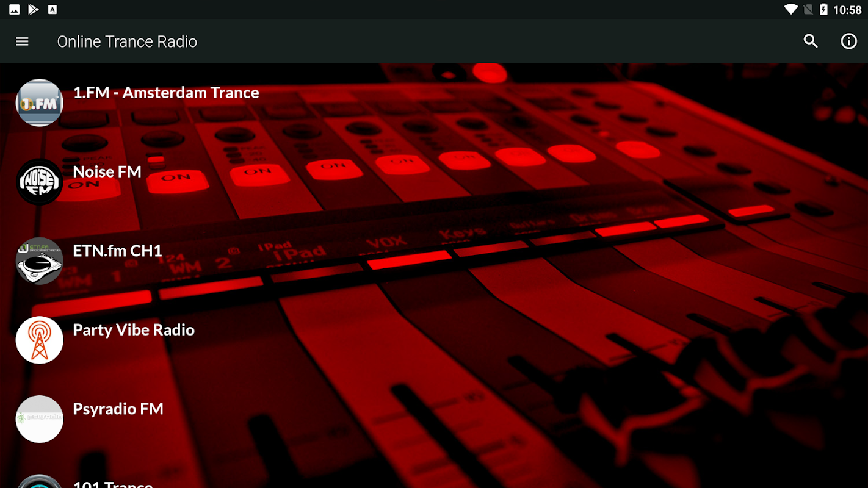The width and height of the screenshot is (868, 488).
Task: Select the ETN.fm CH1 station name
Action: point(118,251)
